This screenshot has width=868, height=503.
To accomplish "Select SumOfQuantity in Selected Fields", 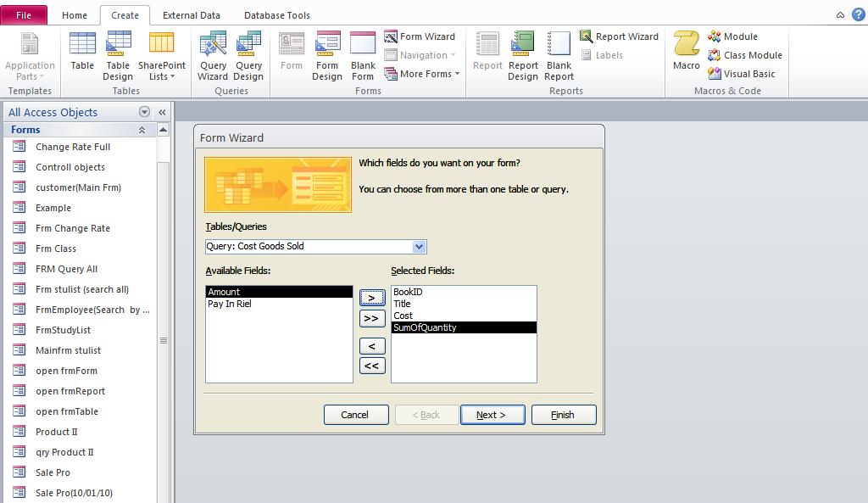I will [x=464, y=327].
